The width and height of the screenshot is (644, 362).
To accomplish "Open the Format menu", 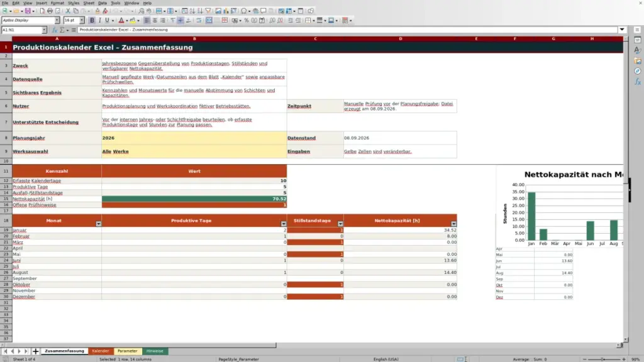I will (x=57, y=3).
